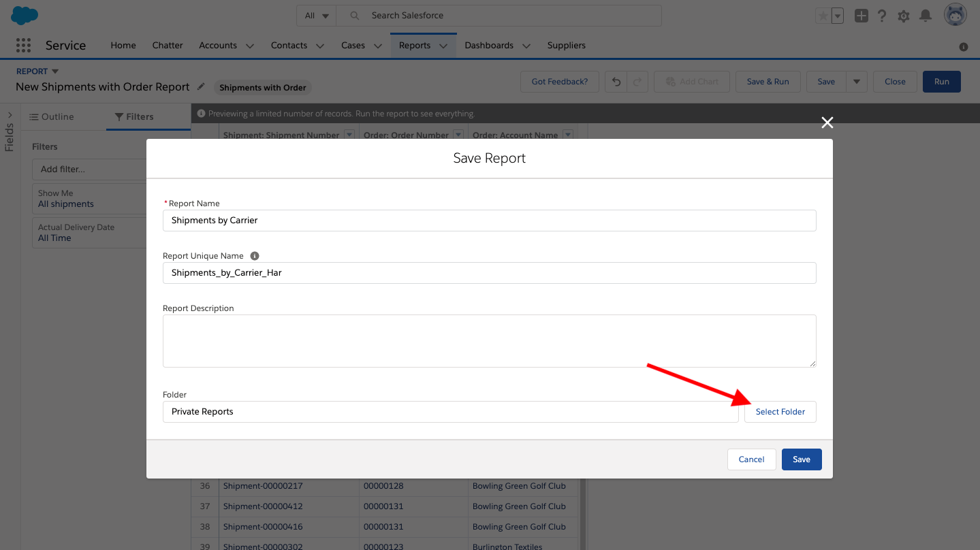Click the Shipment-00000217 cell
Image resolution: width=980 pixels, height=550 pixels.
289,486
